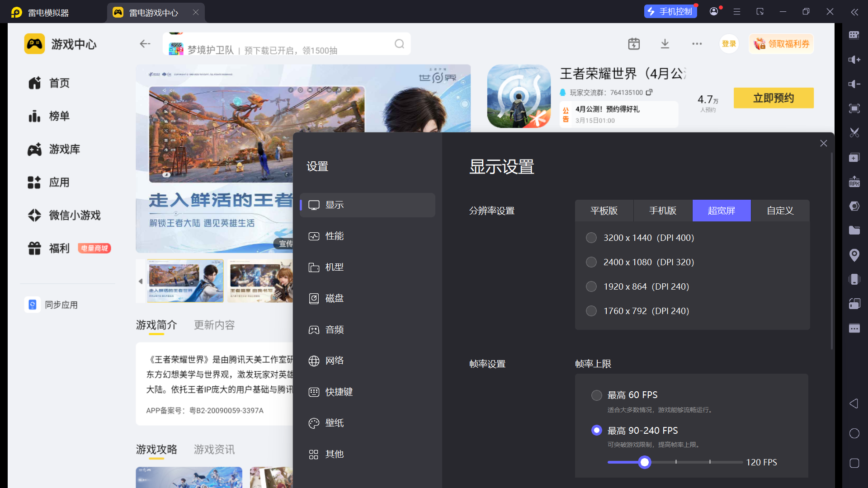Open the 性能 settings section

[x=334, y=236]
